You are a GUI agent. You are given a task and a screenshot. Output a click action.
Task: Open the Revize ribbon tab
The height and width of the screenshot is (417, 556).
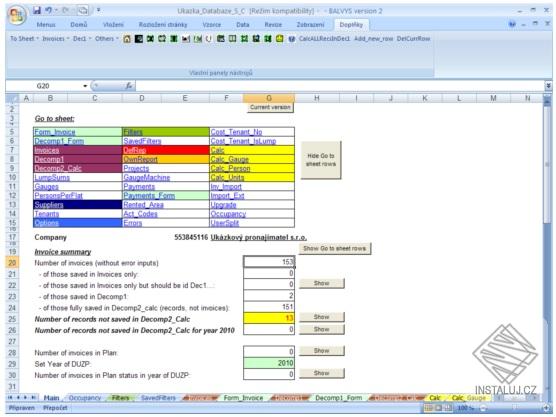click(x=273, y=24)
